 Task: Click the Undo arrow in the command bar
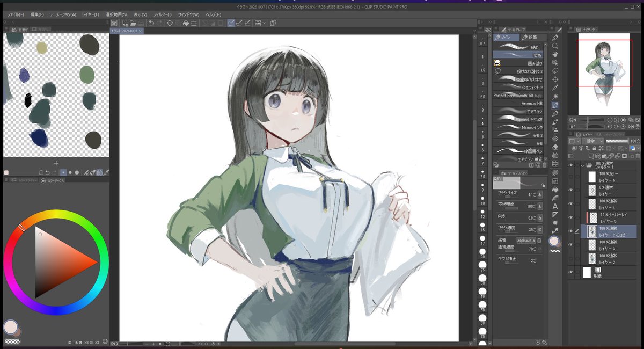[x=151, y=23]
